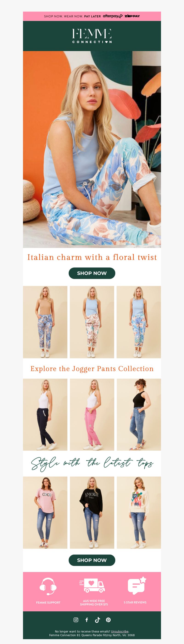Click the bottom Shop Now button

tap(92, 560)
